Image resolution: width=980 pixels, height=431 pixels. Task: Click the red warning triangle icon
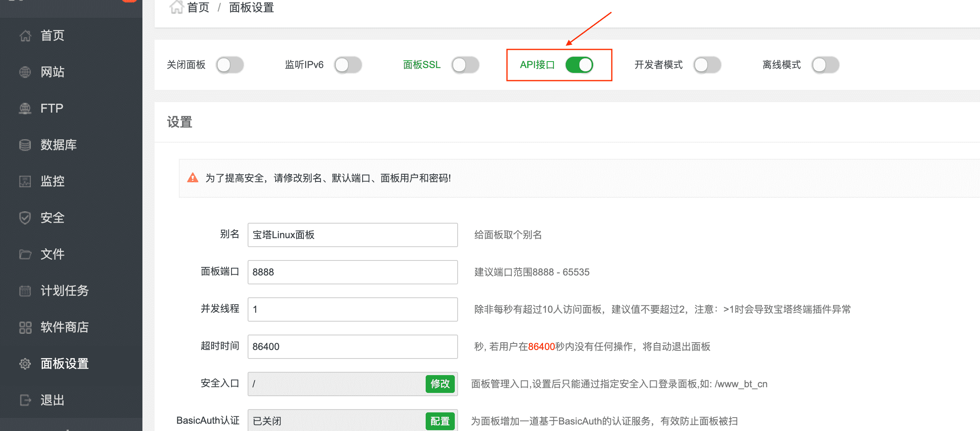[x=193, y=178]
